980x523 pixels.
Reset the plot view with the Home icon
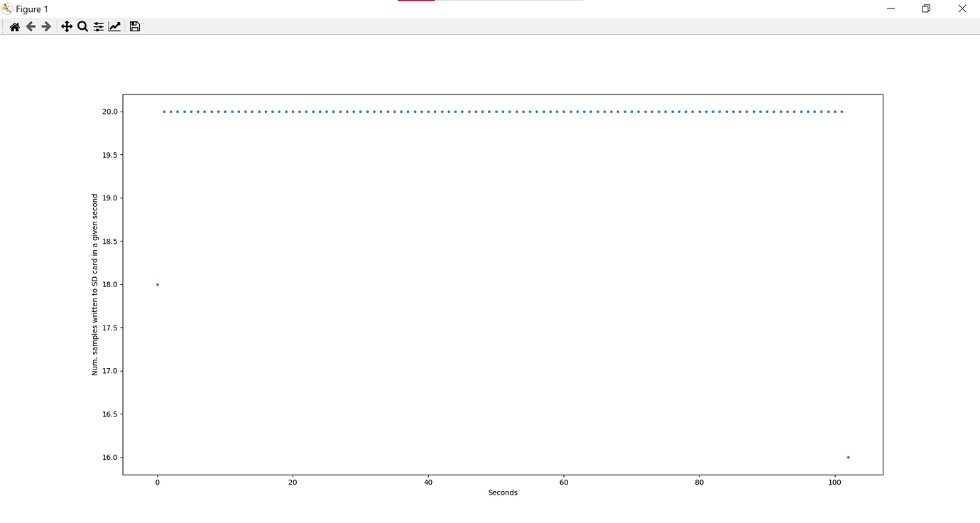coord(14,26)
